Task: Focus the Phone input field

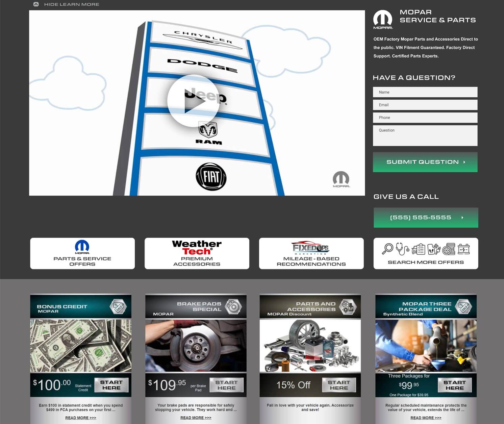Action: point(425,118)
